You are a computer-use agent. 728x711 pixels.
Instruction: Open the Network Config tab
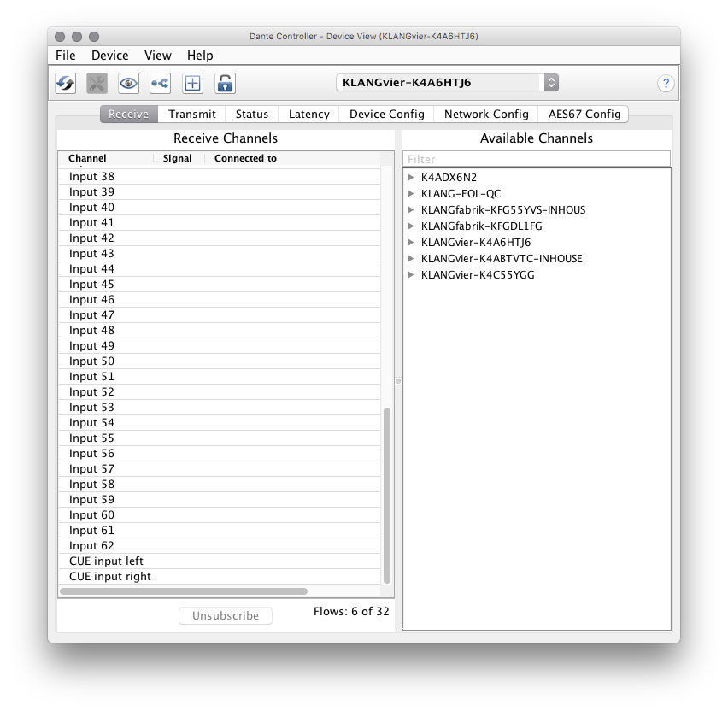[x=486, y=115]
